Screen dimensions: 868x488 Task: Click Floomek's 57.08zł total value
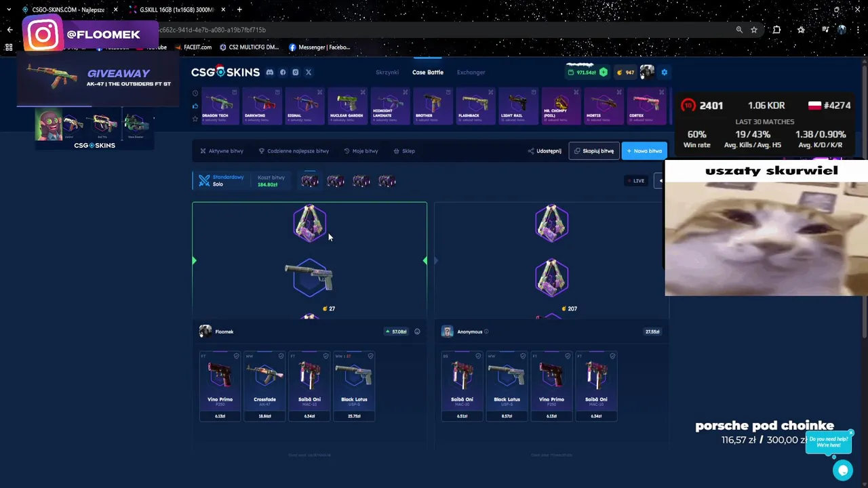click(x=396, y=331)
